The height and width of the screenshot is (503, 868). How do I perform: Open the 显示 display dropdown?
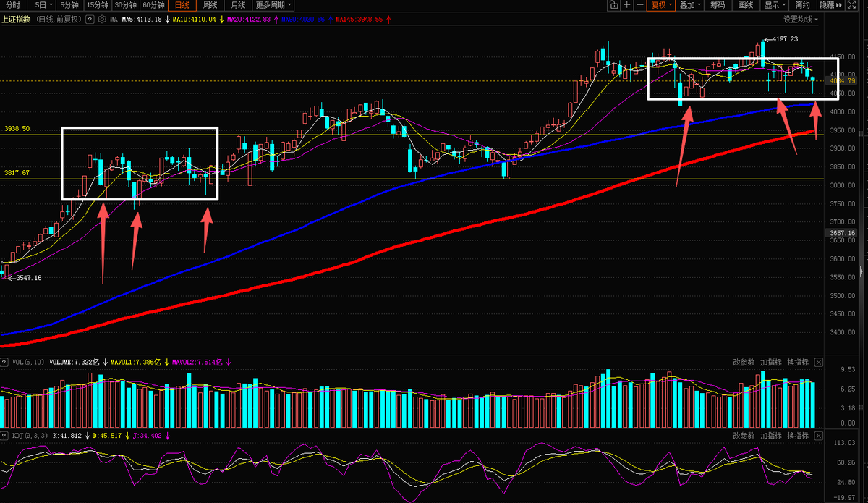point(775,5)
